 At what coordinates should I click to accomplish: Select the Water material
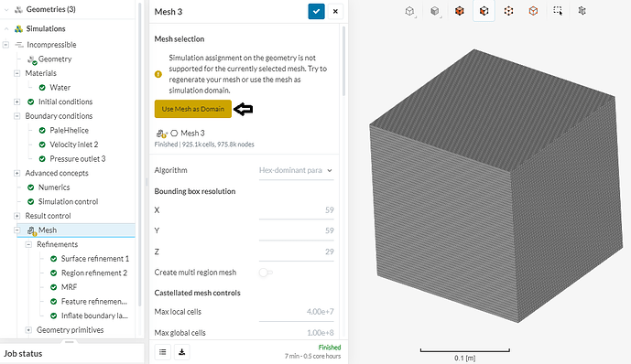[x=60, y=87]
